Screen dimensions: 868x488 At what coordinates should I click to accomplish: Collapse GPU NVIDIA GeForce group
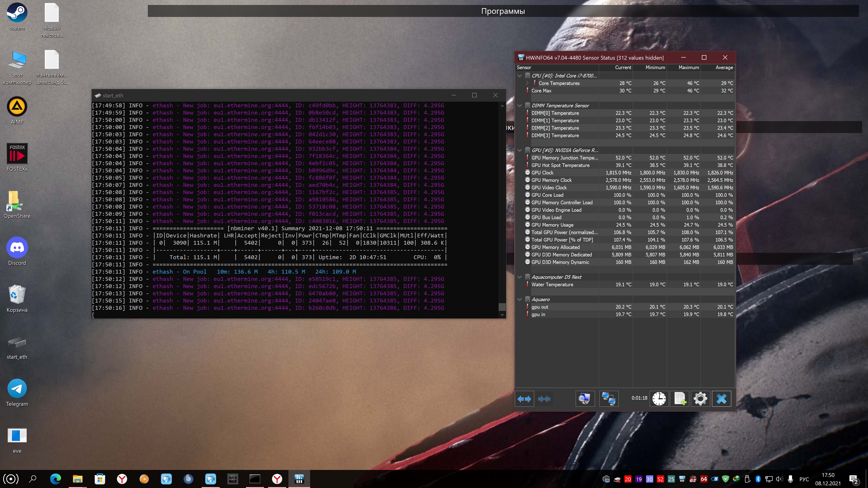(x=520, y=150)
